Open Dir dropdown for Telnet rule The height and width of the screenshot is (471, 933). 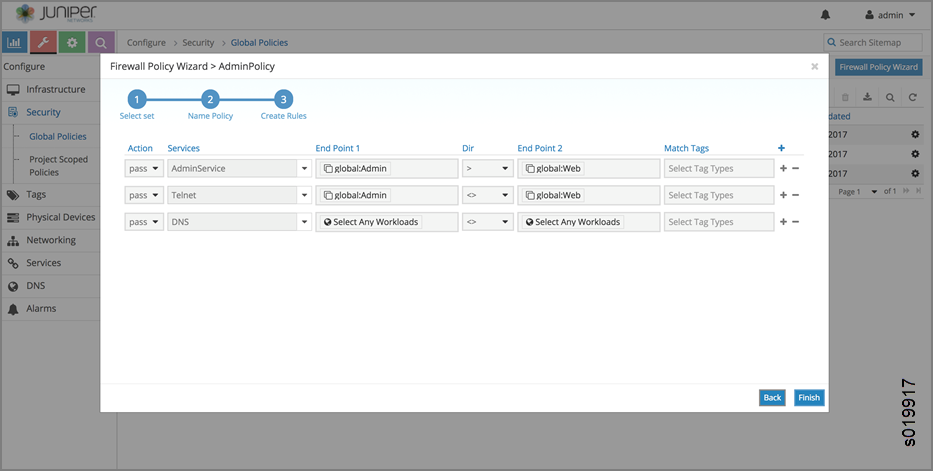pos(487,195)
